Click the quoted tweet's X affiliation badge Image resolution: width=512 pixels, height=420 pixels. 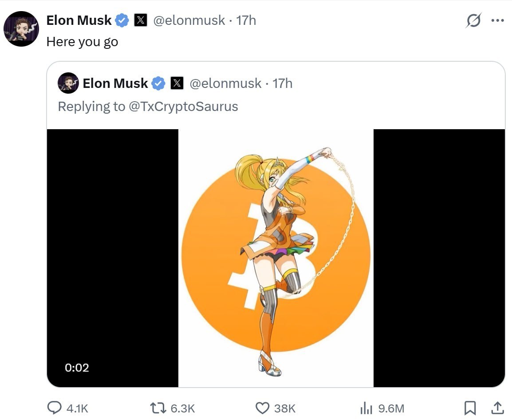pyautogui.click(x=177, y=83)
